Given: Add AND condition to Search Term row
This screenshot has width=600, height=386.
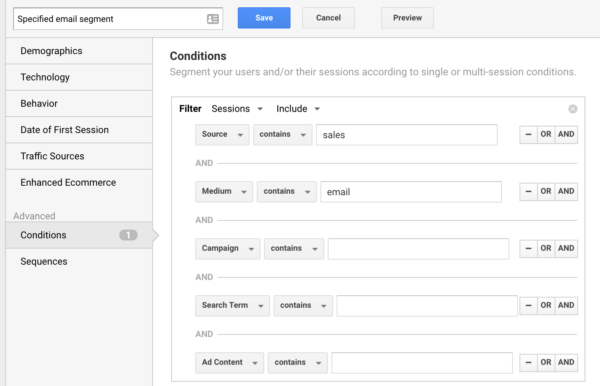Looking at the screenshot, I should coord(566,306).
